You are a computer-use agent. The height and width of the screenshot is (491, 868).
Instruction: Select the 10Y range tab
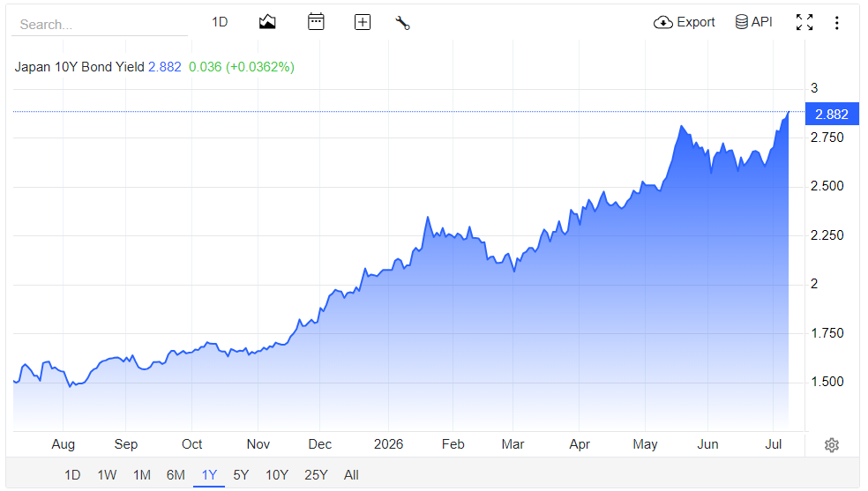pyautogui.click(x=277, y=475)
